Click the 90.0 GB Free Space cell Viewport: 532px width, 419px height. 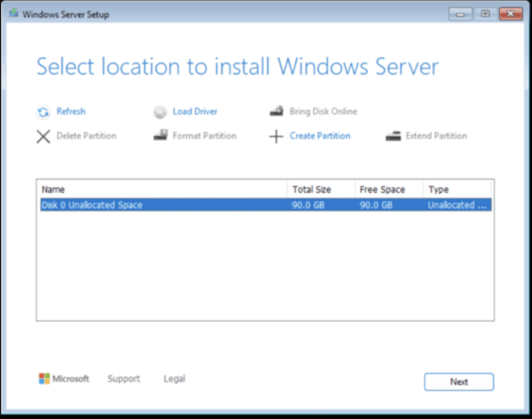point(376,205)
